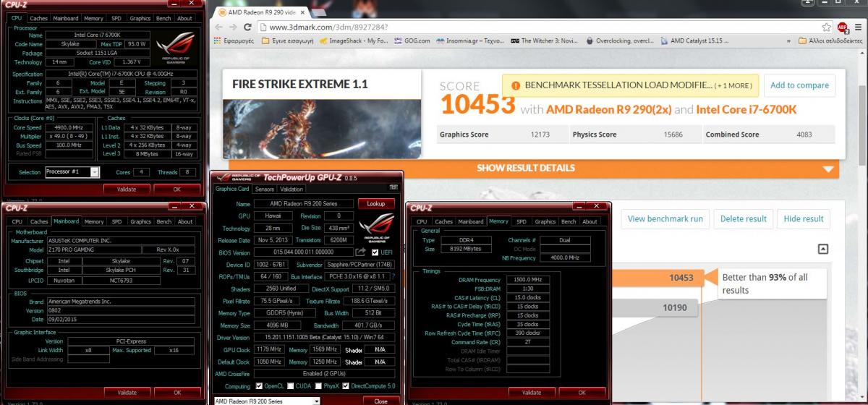This screenshot has width=868, height=405.
Task: Click the Chrome forward arrow
Action: [x=234, y=27]
